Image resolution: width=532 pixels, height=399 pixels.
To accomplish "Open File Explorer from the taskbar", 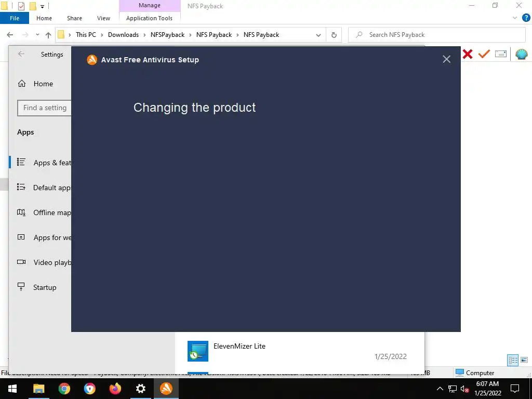I will (38, 389).
